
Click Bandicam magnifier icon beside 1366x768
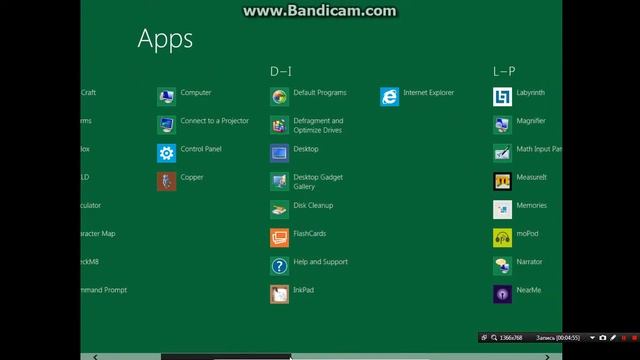click(x=494, y=338)
